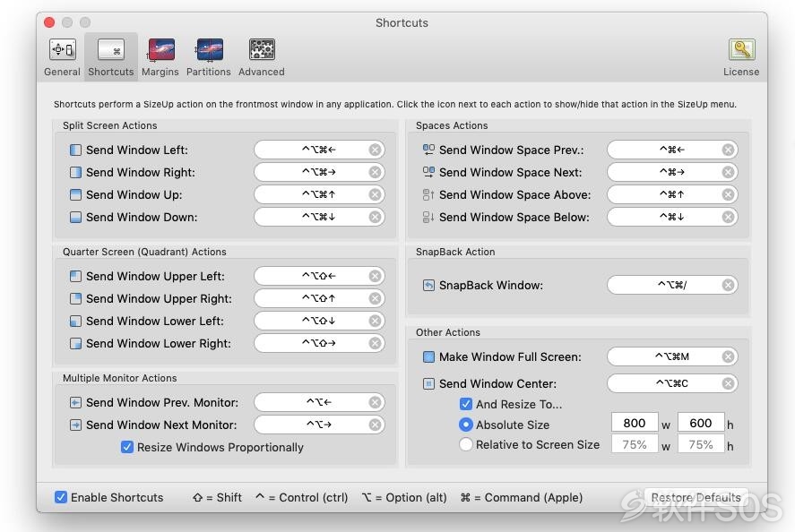Clear the Make Window Full Screen shortcut
This screenshot has width=795, height=532.
(x=728, y=356)
